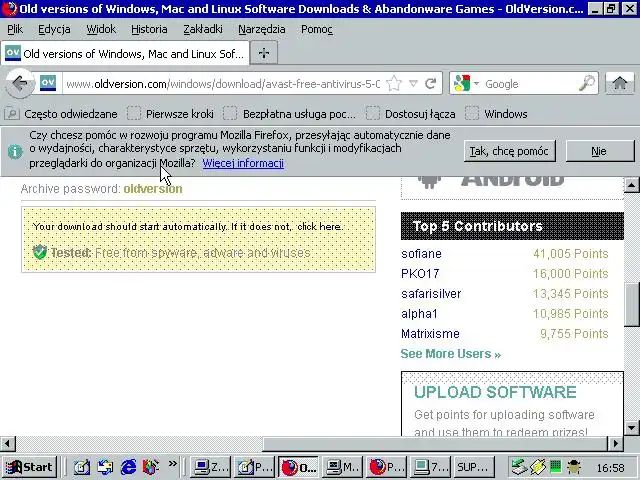Image resolution: width=640 pixels, height=480 pixels.
Task: Click the UPLOAD SOFTWARE banner heading
Action: click(x=495, y=392)
